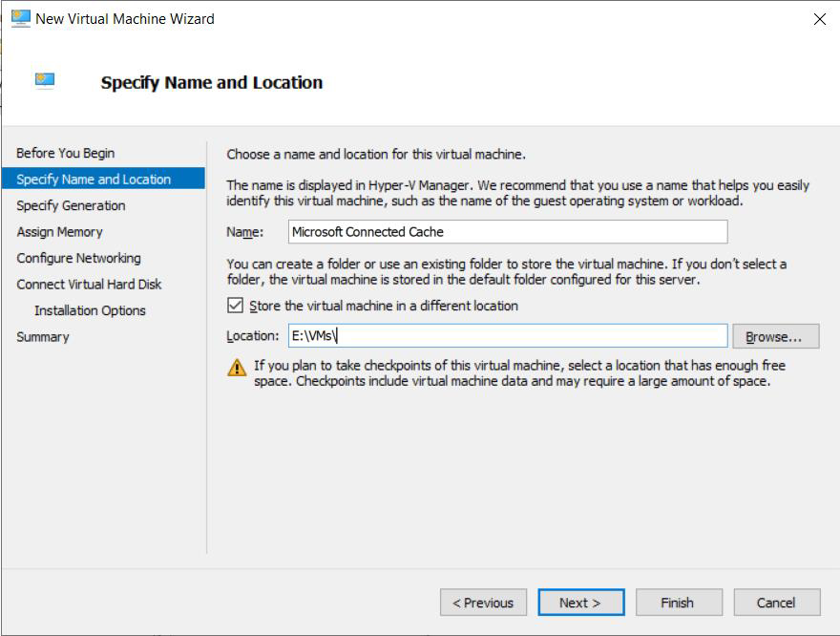The width and height of the screenshot is (840, 636).
Task: Focus the Name field with Microsoft Connected Cache
Action: pyautogui.click(x=508, y=232)
